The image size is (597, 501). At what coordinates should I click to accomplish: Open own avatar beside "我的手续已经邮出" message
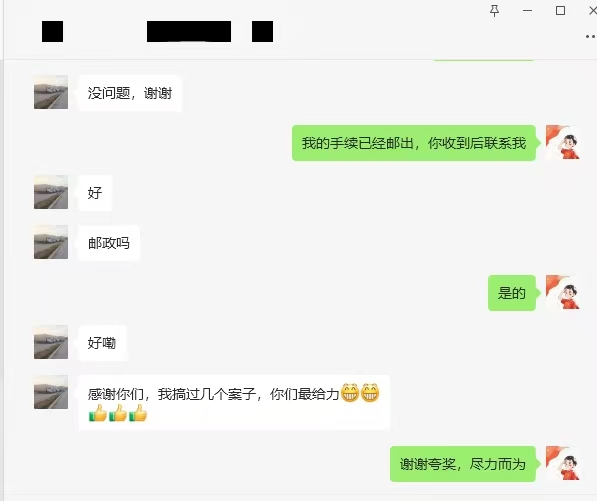[562, 142]
